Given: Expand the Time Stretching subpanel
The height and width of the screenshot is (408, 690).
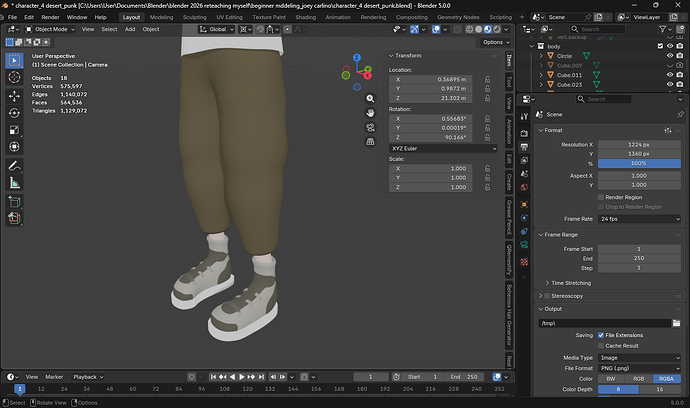Looking at the screenshot, I should tap(570, 283).
